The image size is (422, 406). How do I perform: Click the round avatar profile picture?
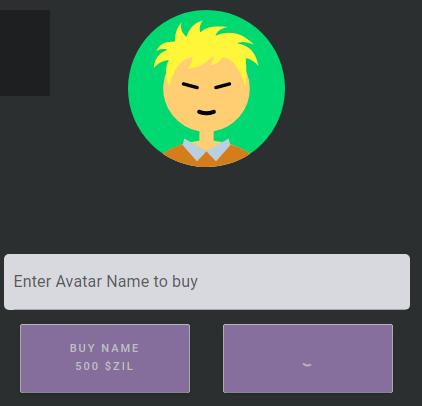click(x=206, y=88)
